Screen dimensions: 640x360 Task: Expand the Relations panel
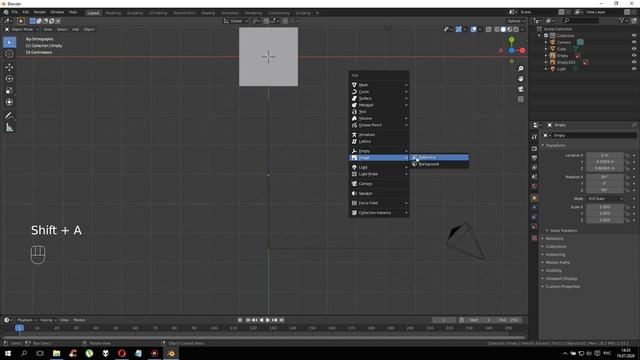(554, 239)
